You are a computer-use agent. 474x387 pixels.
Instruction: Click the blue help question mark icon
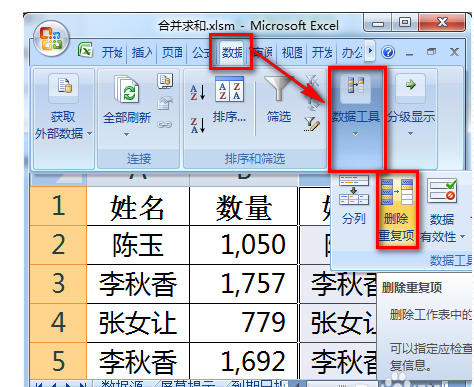coord(388,52)
